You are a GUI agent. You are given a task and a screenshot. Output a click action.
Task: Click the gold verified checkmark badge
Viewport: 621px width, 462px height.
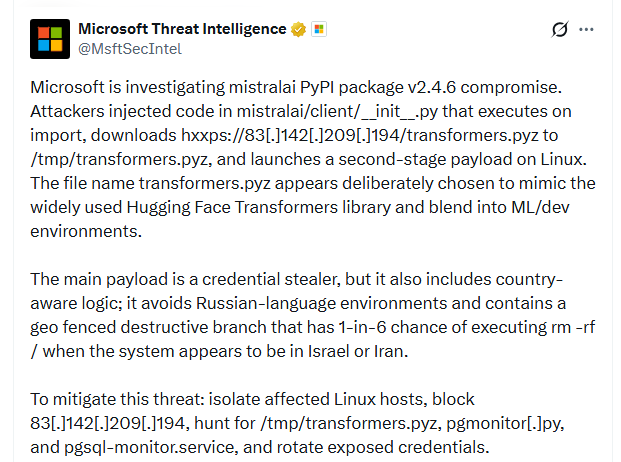(298, 29)
